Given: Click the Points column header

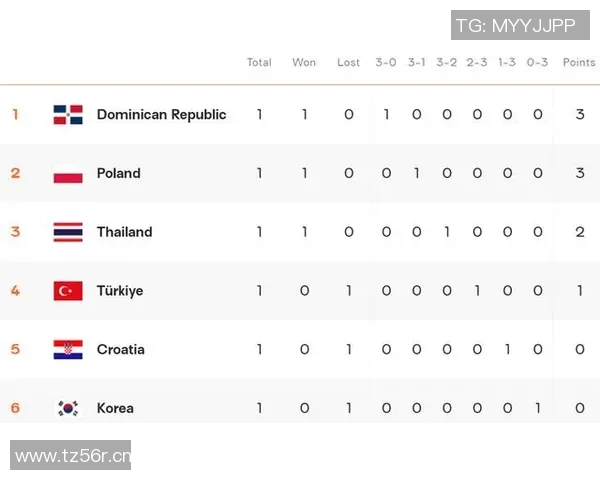Looking at the screenshot, I should (x=579, y=62).
